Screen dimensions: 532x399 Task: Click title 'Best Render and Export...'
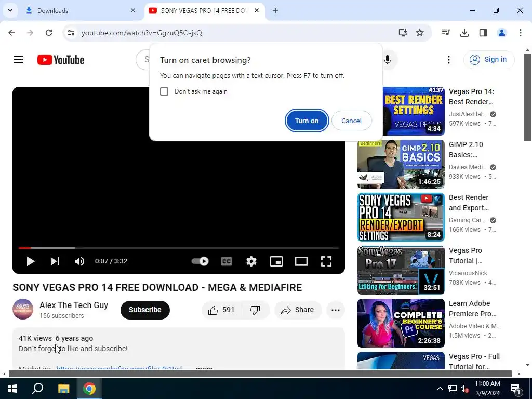tap(469, 203)
